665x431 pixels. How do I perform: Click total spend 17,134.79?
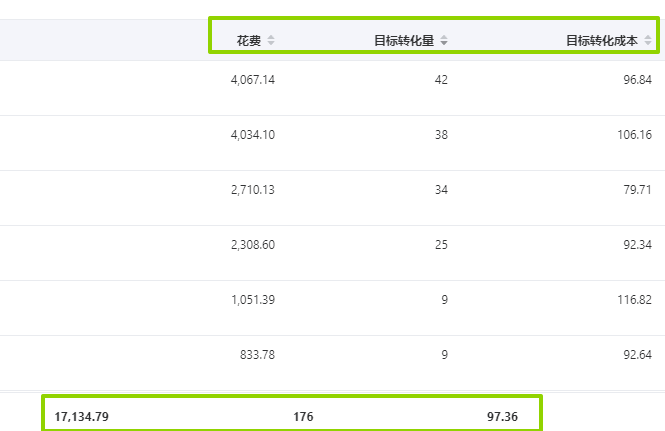pyautogui.click(x=81, y=417)
